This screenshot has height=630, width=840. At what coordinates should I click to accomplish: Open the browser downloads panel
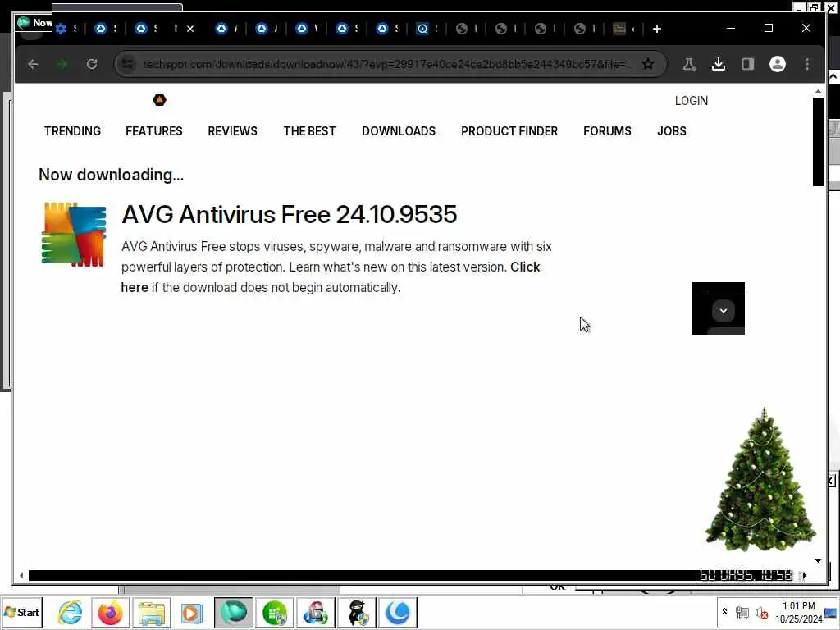719,64
